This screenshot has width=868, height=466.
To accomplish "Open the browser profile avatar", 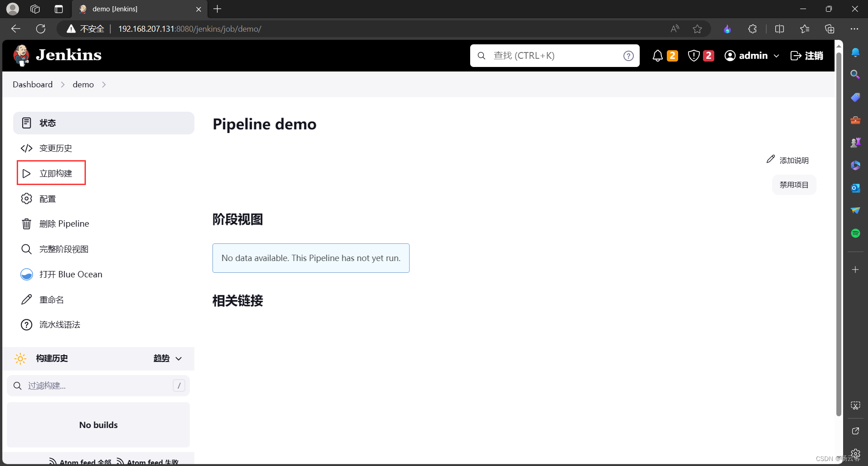I will [x=13, y=9].
